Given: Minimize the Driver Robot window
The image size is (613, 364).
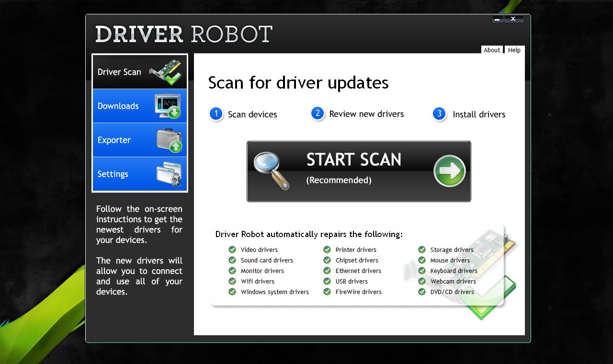Looking at the screenshot, I should click(498, 19).
